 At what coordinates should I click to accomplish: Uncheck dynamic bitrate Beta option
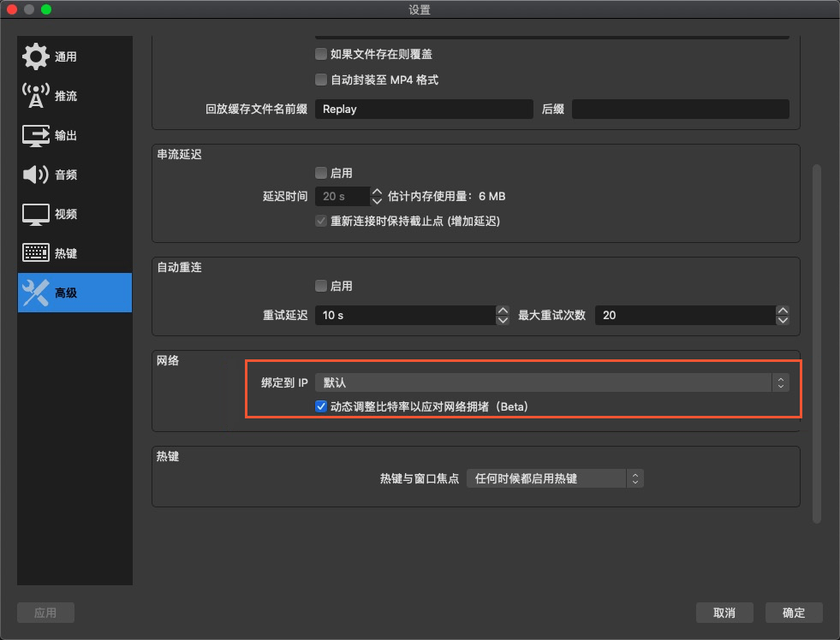(321, 406)
